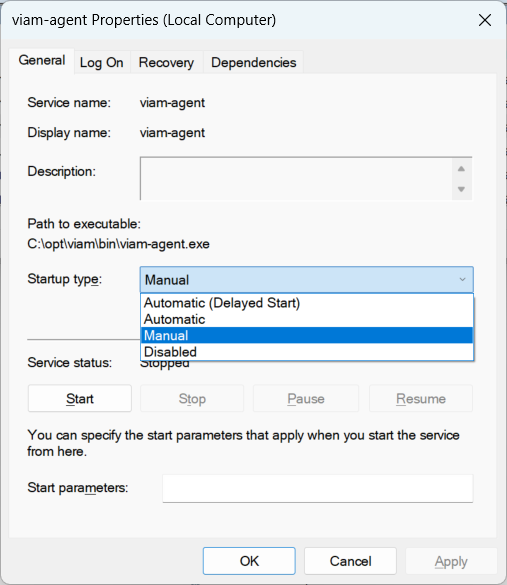Click the Stop service button
The image size is (507, 585).
[192, 398]
